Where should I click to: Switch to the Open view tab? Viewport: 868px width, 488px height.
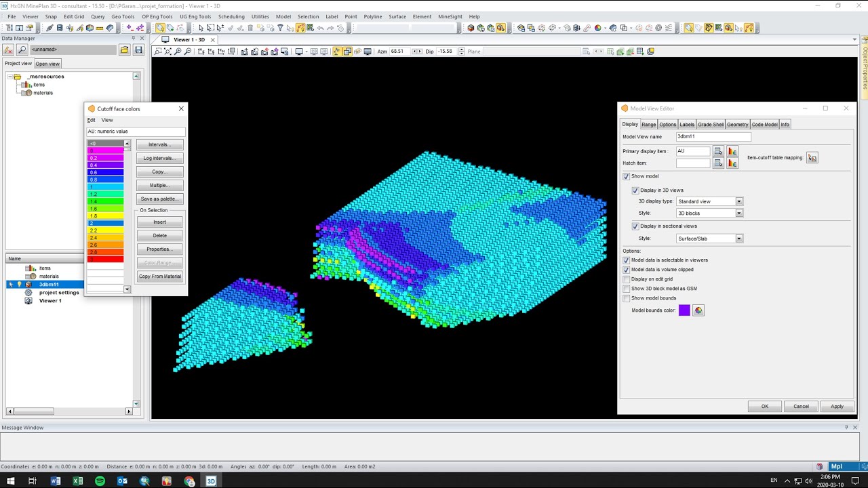(x=47, y=64)
